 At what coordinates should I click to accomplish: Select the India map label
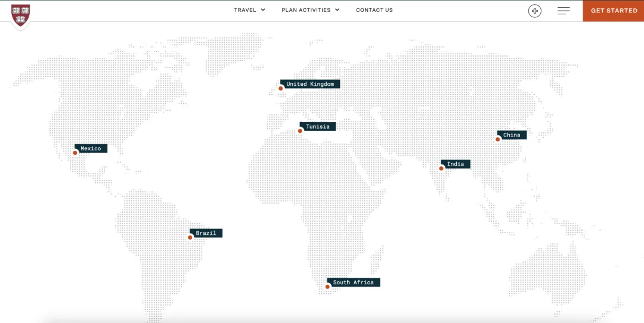pyautogui.click(x=456, y=164)
